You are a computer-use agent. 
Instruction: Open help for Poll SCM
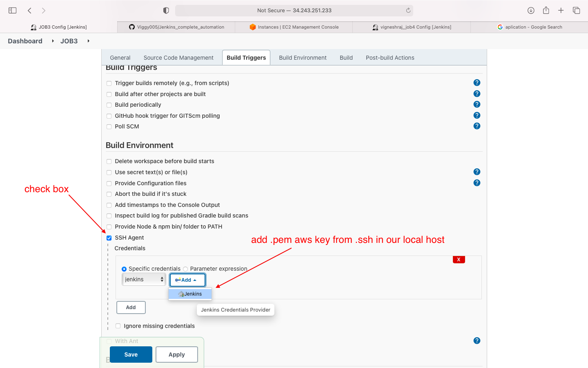477,126
